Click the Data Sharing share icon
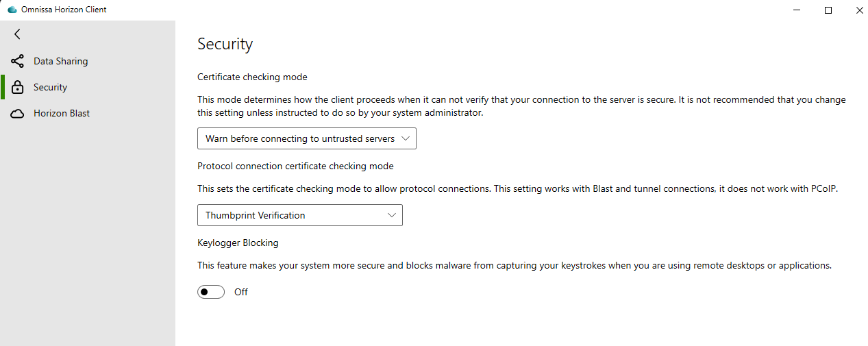 [x=18, y=61]
